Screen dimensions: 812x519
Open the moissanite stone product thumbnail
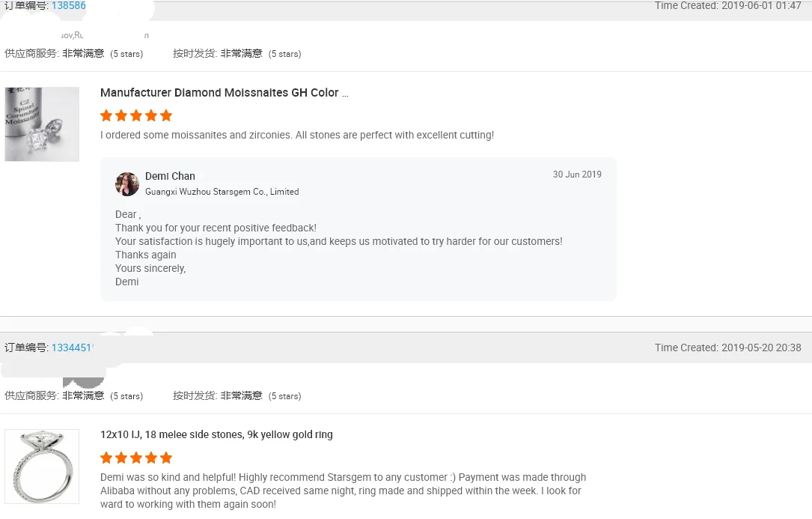42,124
